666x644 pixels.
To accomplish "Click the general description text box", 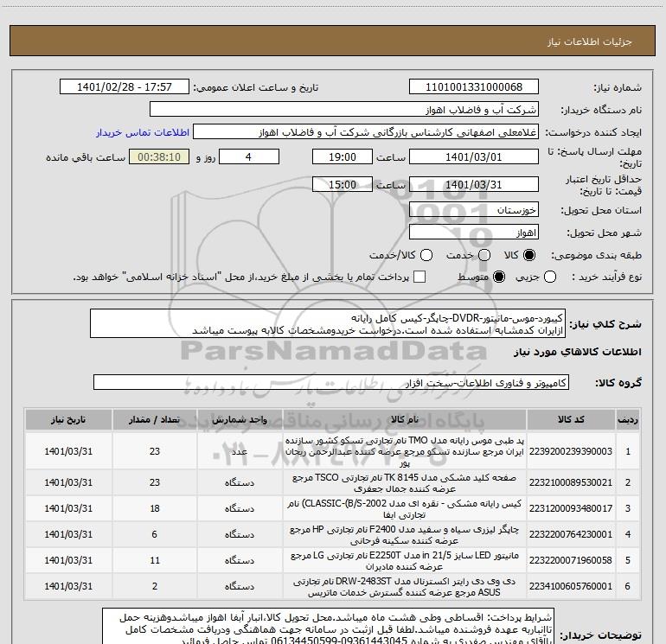I will pyautogui.click(x=328, y=324).
